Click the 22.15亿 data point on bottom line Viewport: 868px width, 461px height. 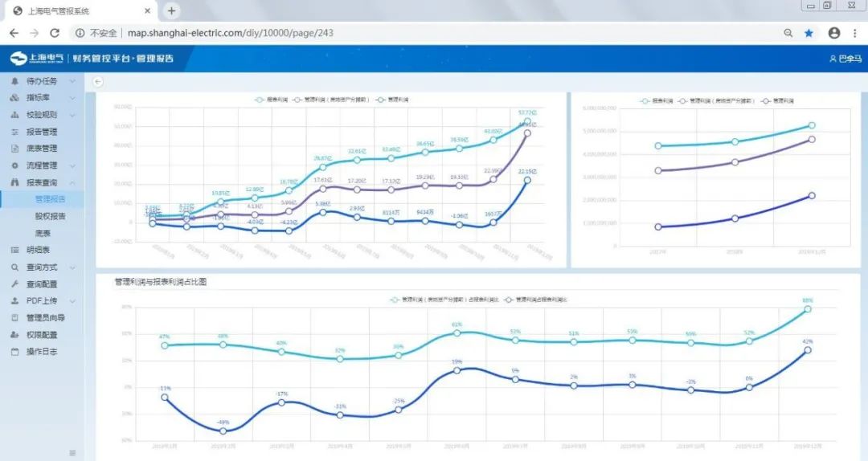click(x=527, y=180)
